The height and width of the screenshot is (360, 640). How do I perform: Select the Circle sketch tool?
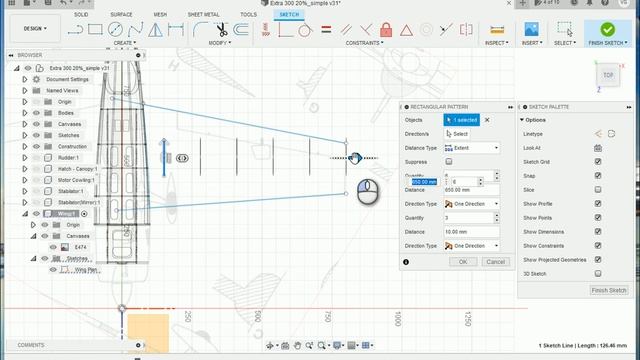[115, 30]
